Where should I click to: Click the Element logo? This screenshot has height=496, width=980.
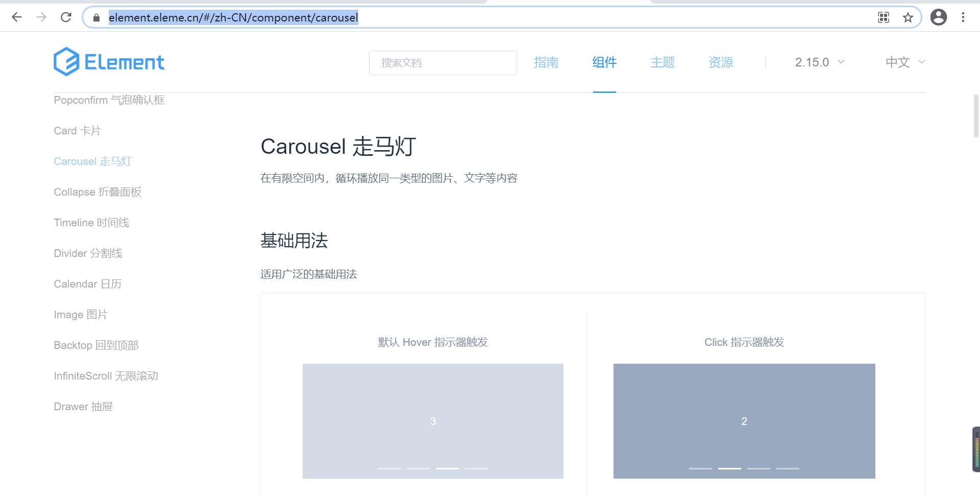click(109, 62)
